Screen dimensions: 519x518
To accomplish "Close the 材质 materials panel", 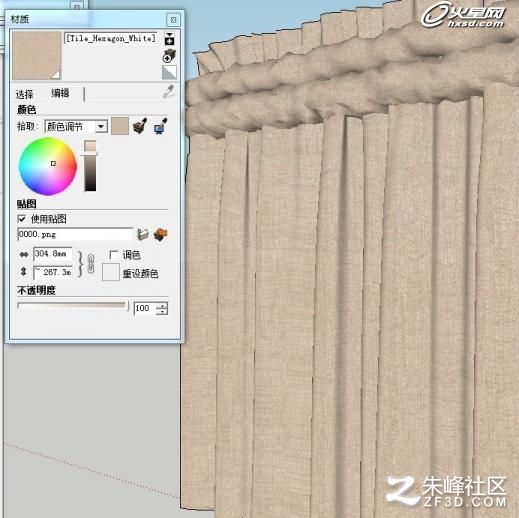I will coord(173,20).
